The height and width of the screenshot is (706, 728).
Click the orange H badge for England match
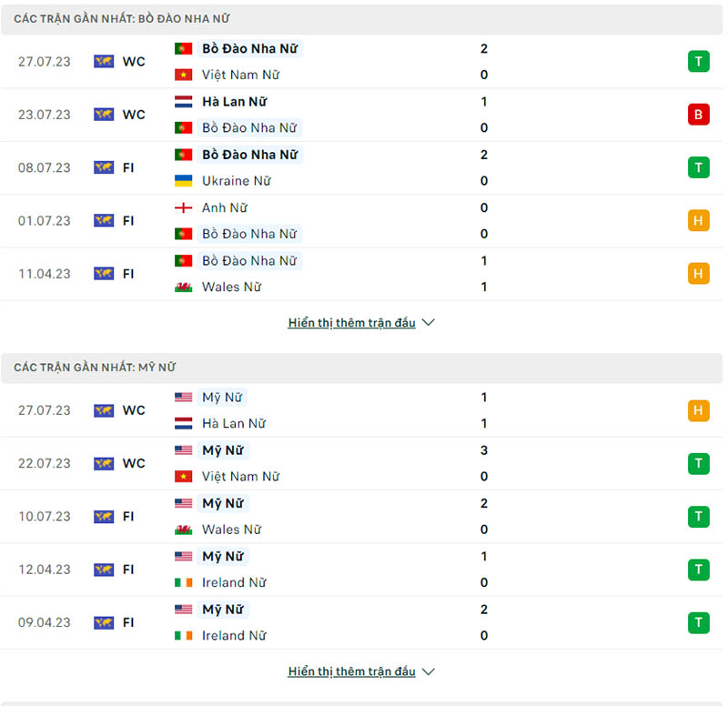pyautogui.click(x=698, y=220)
